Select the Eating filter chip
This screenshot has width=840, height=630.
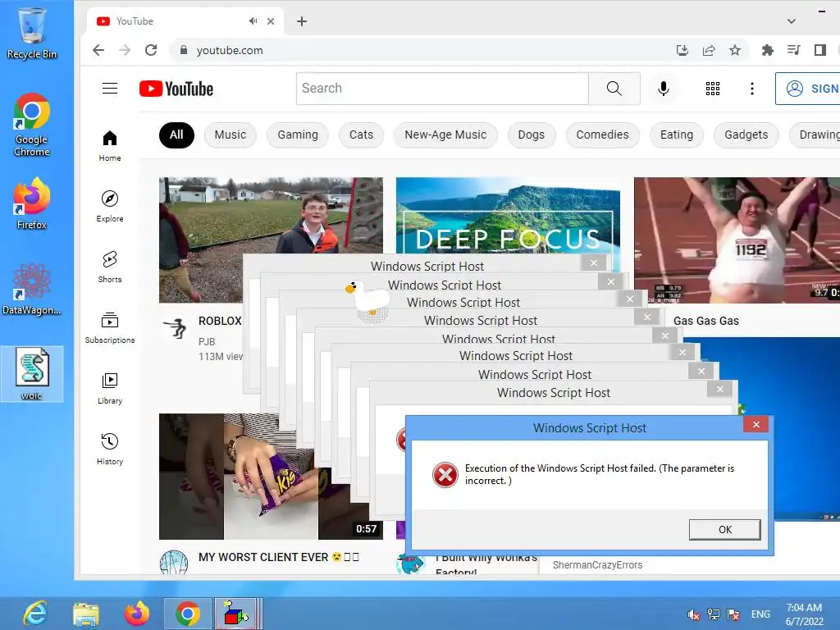point(677,135)
